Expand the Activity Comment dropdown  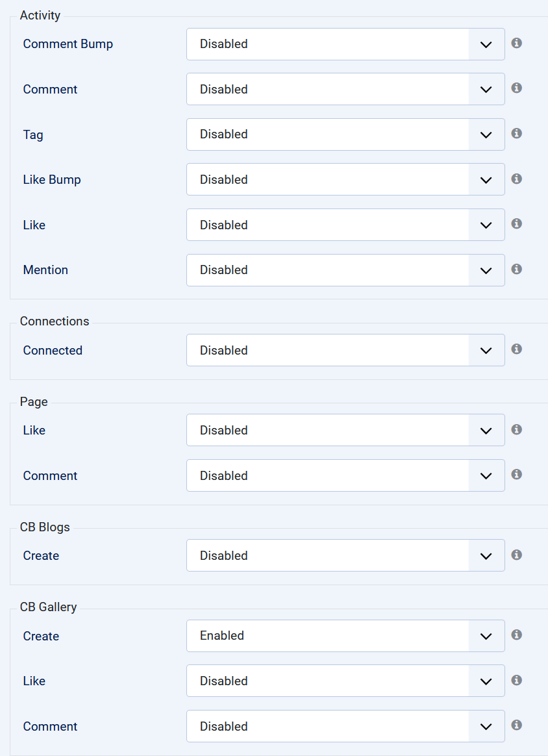(345, 89)
